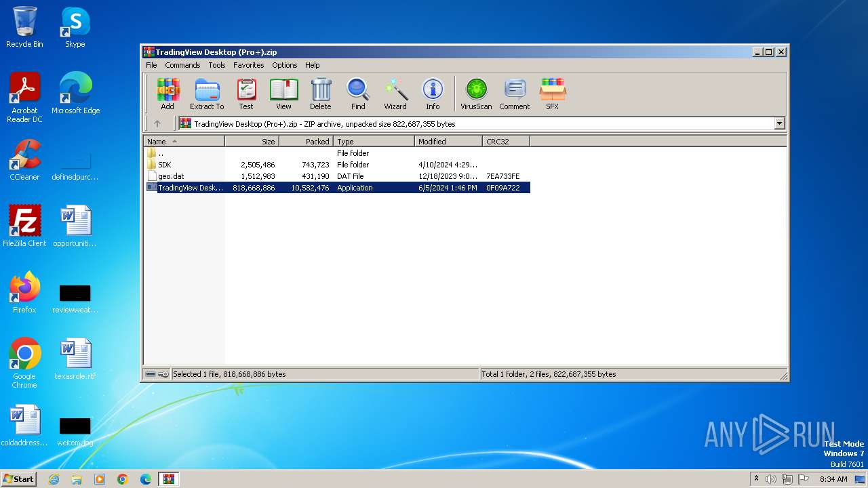The height and width of the screenshot is (488, 868).
Task: Click the SFX toolbar icon
Action: click(553, 94)
